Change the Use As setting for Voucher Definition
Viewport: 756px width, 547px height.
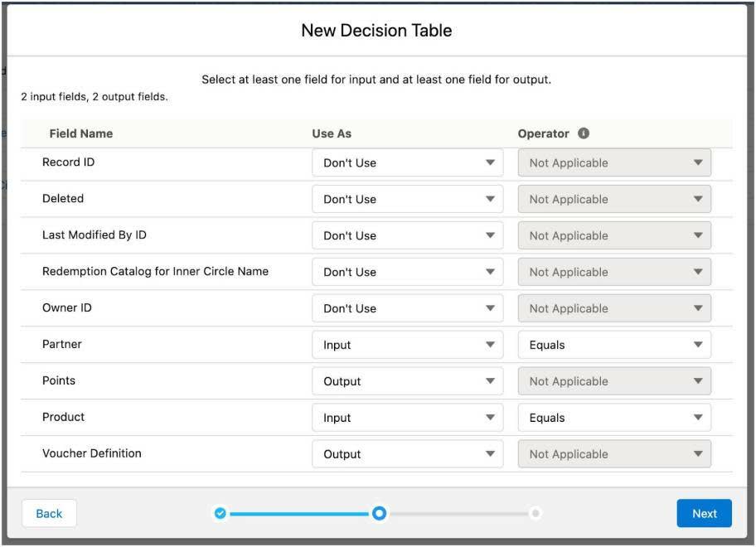point(407,453)
